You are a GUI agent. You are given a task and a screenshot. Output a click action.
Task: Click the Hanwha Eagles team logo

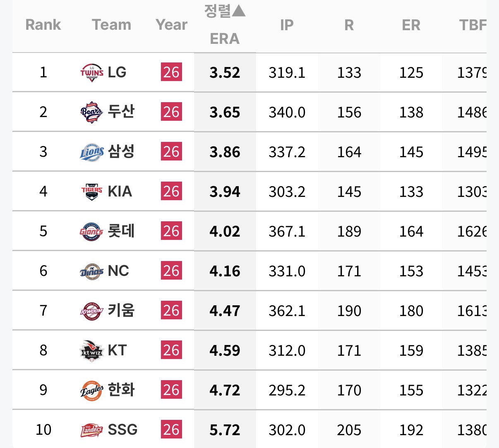(x=92, y=390)
